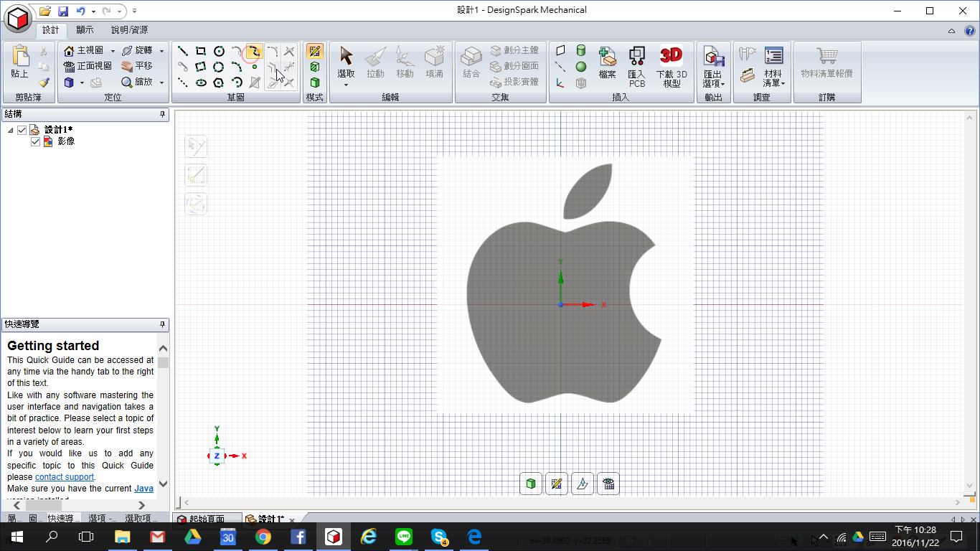Click the Format Painter brush icon

pyautogui.click(x=44, y=83)
